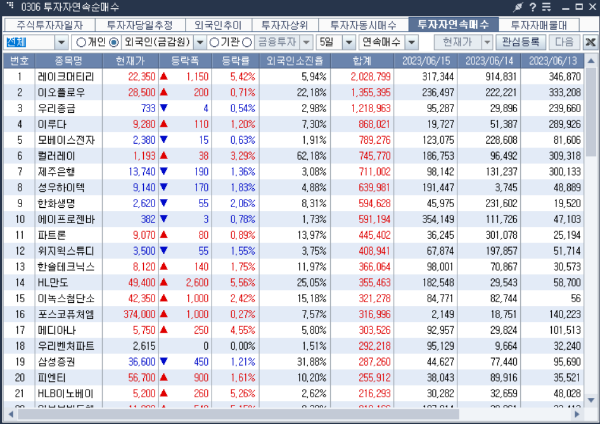Viewport: 600px width, 424px height.
Task: Open the 외국인추이 tab
Action: coord(218,25)
